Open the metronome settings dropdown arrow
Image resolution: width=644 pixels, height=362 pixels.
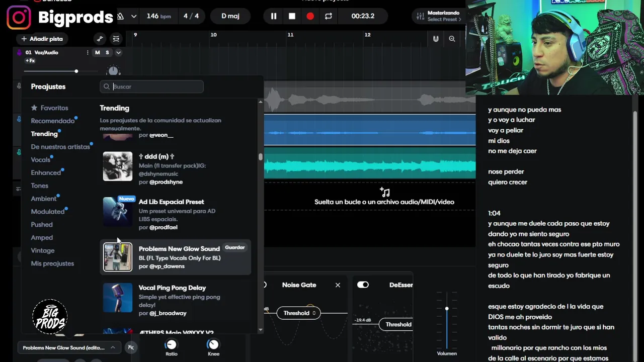click(134, 16)
